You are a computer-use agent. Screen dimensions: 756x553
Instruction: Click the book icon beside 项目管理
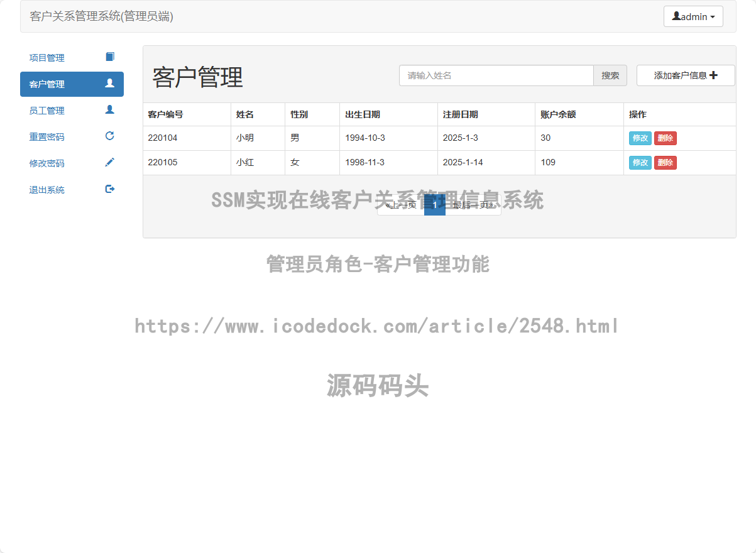click(x=110, y=57)
